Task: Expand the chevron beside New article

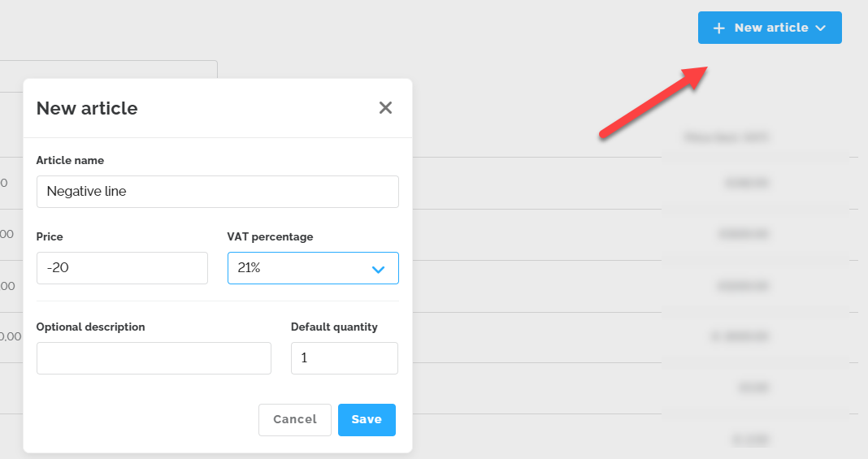Action: point(821,28)
